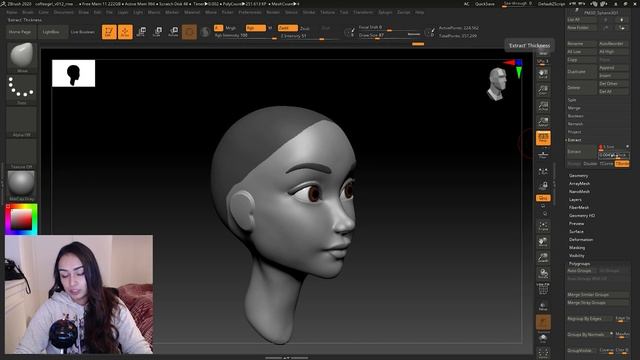Image resolution: width=640 pixels, height=360 pixels.
Task: Adjust the Focal Shift slider
Action: point(389,27)
